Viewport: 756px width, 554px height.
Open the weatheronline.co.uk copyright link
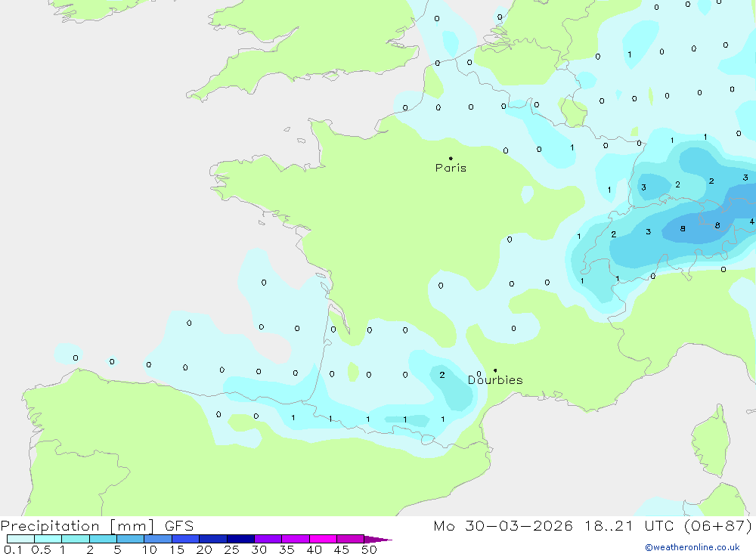pos(692,547)
